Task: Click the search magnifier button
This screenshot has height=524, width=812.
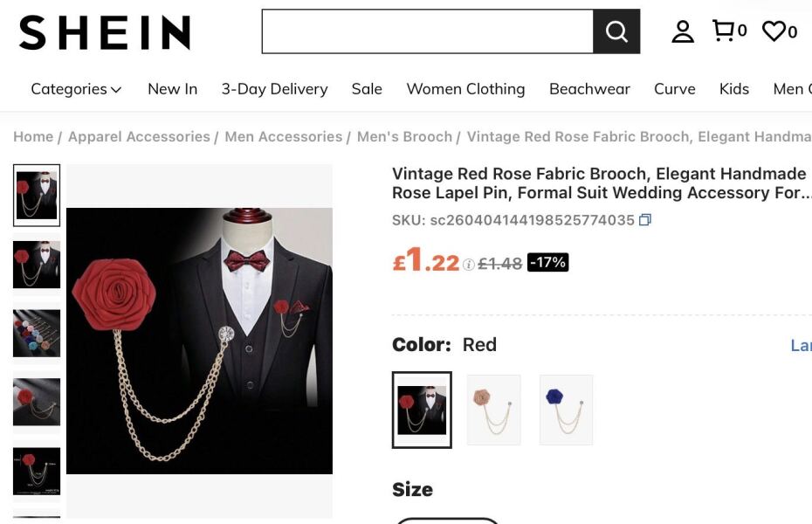Action: tap(616, 31)
